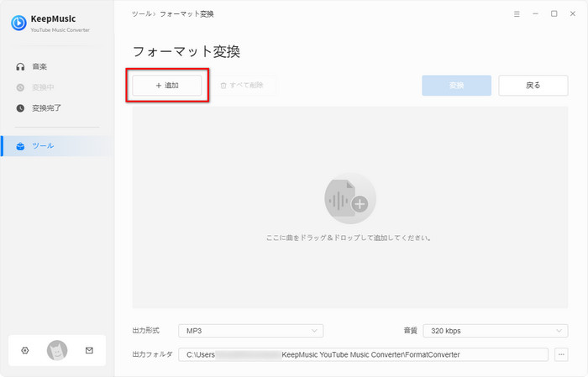This screenshot has width=588, height=377.
Task: Click the 戻る button
Action: 533,86
